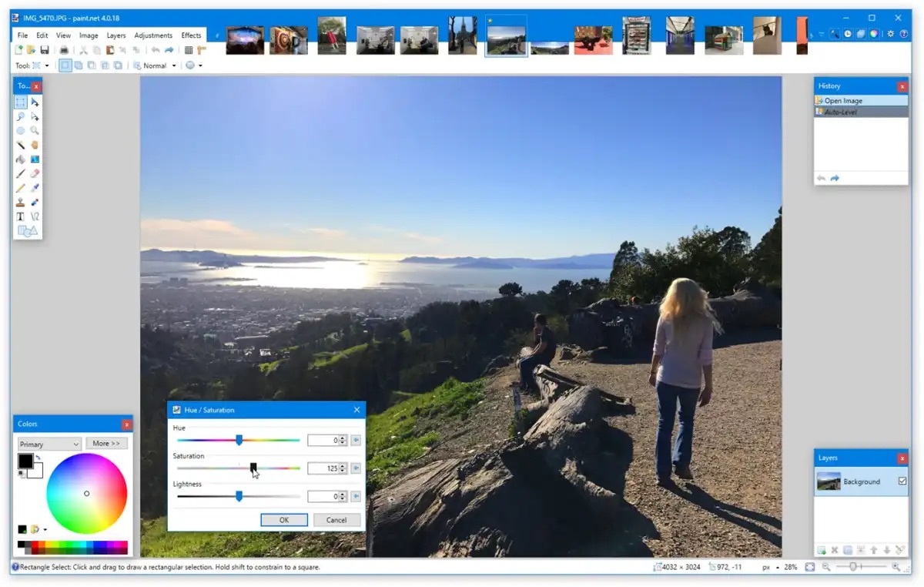Screen dimensions: 924x587
Task: Select the Paintbrush tool
Action: coord(21,173)
